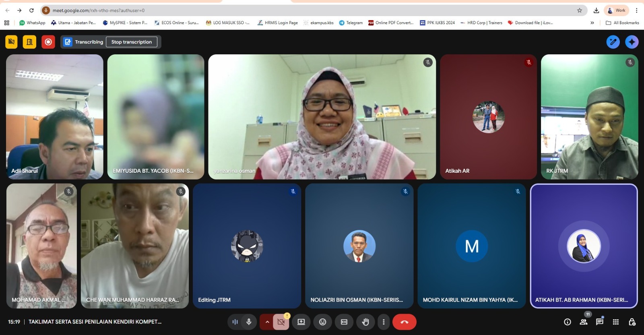644x335 pixels.
Task: Bookmark this page with the star icon
Action: [x=580, y=10]
